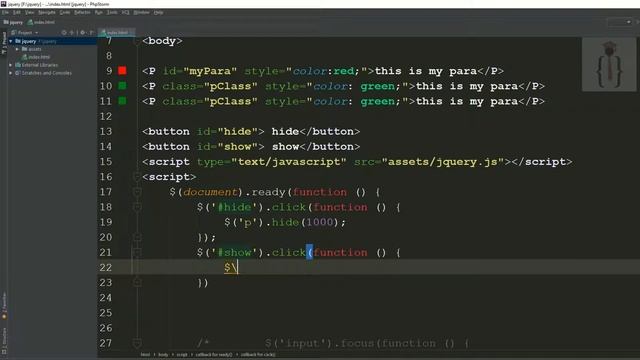Click the fold marker at line 27
Screen dimensions: 640x360
(137, 343)
